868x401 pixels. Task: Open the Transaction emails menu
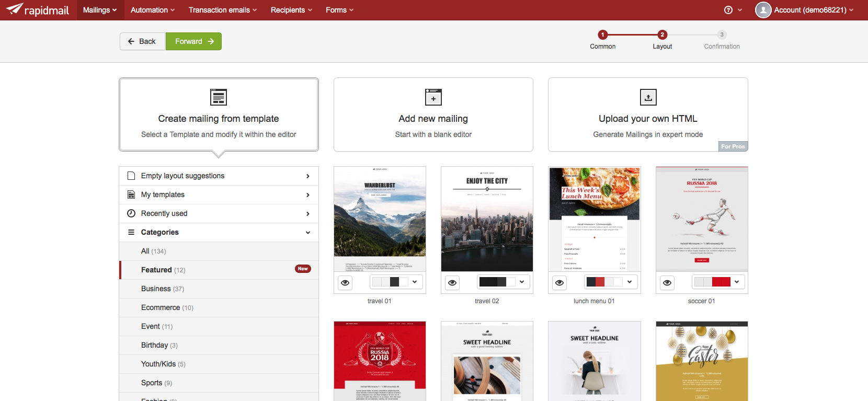tap(223, 10)
